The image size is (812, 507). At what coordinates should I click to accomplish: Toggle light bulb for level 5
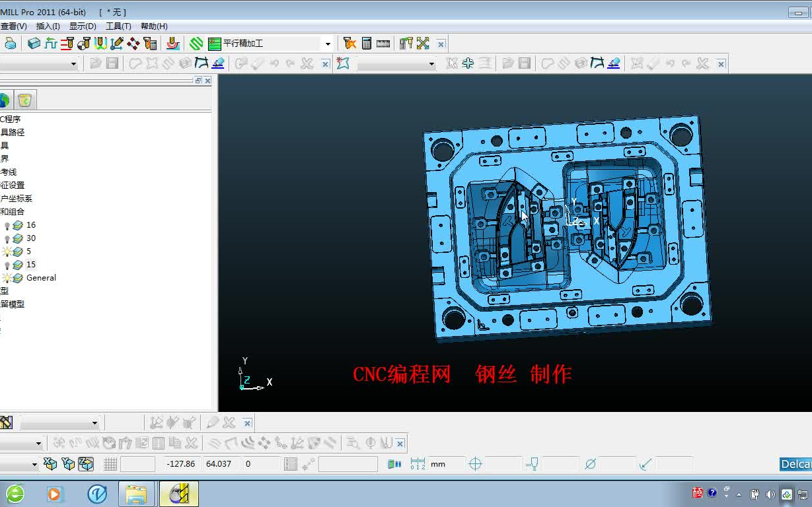7,252
